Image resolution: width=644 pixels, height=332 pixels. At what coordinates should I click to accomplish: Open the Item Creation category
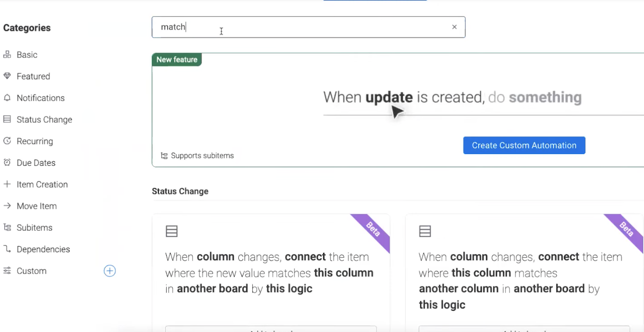(x=42, y=184)
